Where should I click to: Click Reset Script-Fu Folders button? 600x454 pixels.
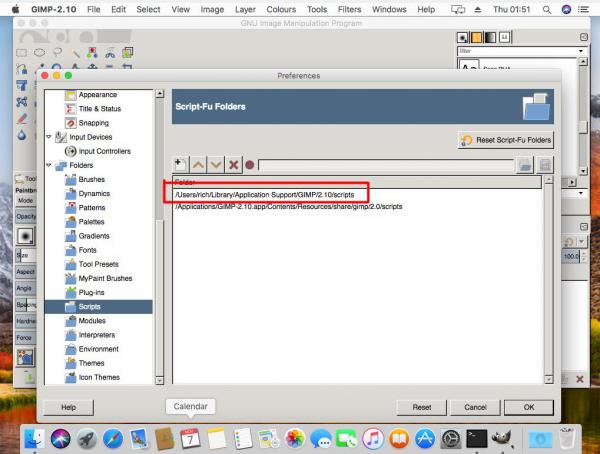[x=505, y=140]
